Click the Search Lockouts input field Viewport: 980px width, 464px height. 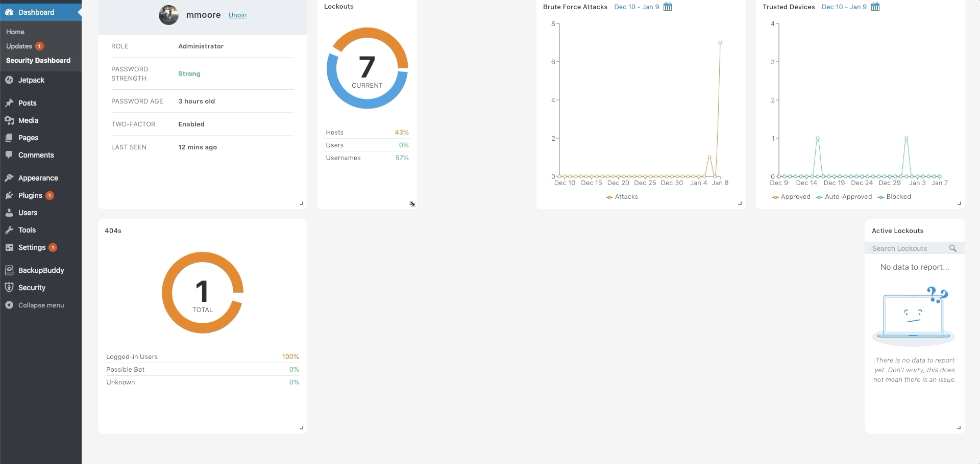[906, 248]
